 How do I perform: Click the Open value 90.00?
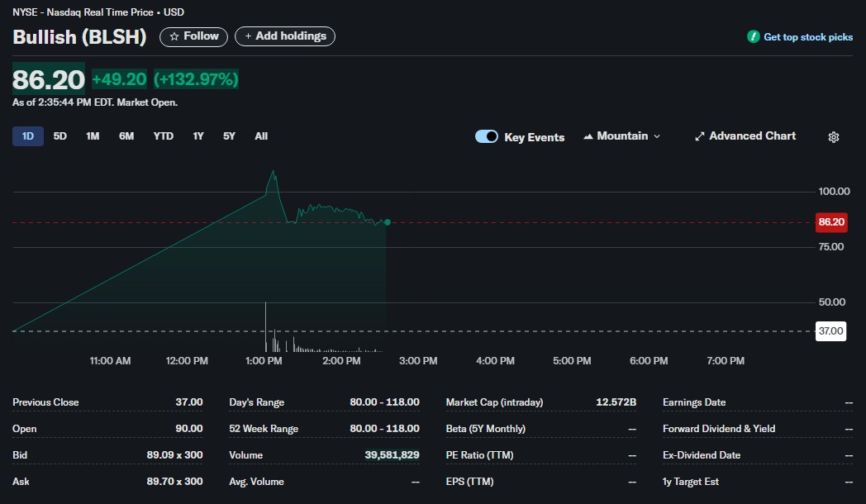pos(189,429)
